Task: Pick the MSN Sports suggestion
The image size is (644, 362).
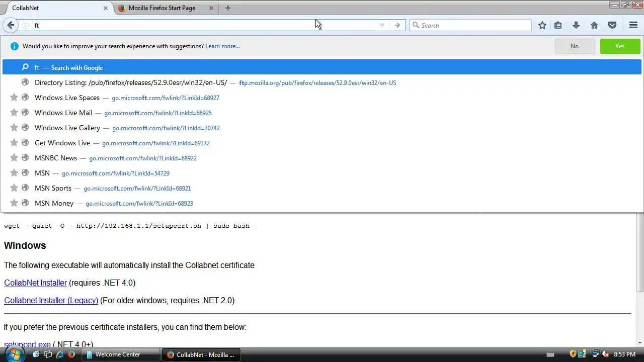Action: coord(322,188)
